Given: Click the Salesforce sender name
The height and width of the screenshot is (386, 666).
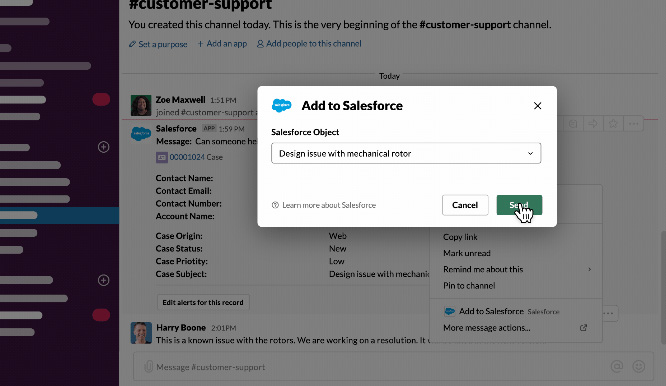Looking at the screenshot, I should (x=176, y=129).
